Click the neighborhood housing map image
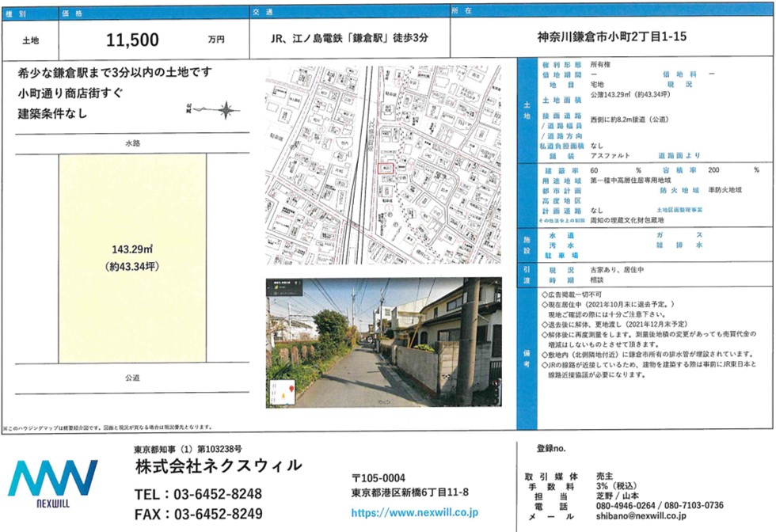 383,166
